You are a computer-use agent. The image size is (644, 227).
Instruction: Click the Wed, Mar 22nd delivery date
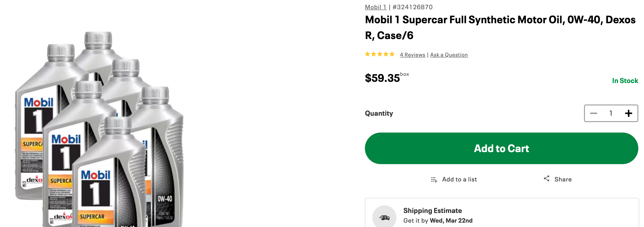click(451, 220)
